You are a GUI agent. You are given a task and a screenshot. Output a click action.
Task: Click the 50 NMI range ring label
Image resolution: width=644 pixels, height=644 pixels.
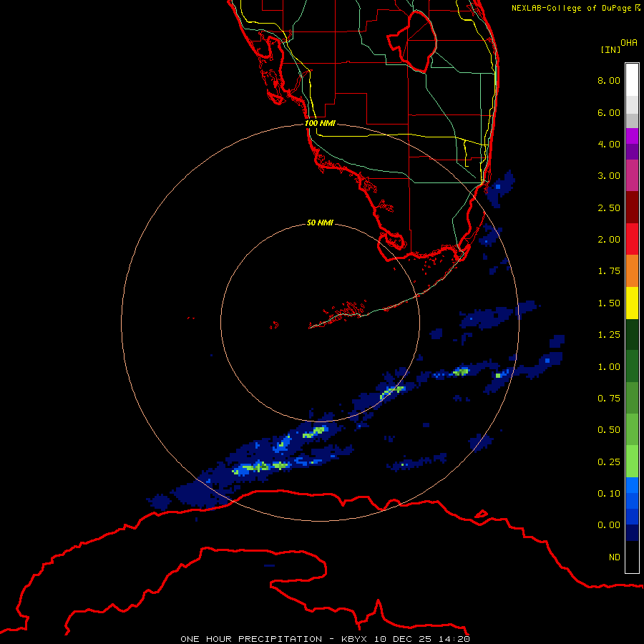(320, 223)
